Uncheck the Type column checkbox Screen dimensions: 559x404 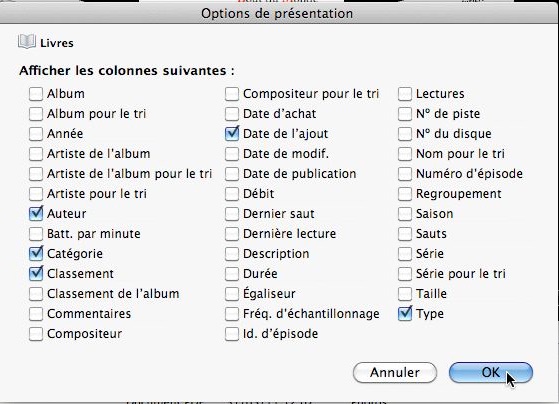(x=405, y=313)
